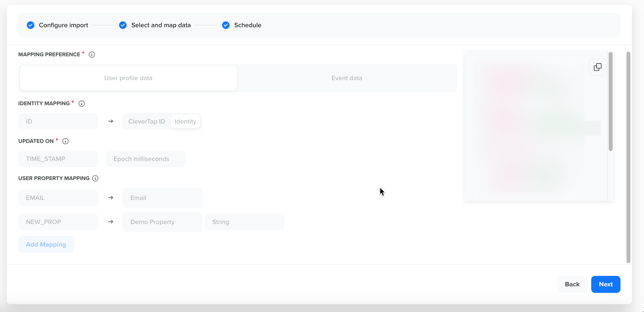This screenshot has height=312, width=644.
Task: Open the User Property Mapping info tooltip
Action: click(x=95, y=178)
